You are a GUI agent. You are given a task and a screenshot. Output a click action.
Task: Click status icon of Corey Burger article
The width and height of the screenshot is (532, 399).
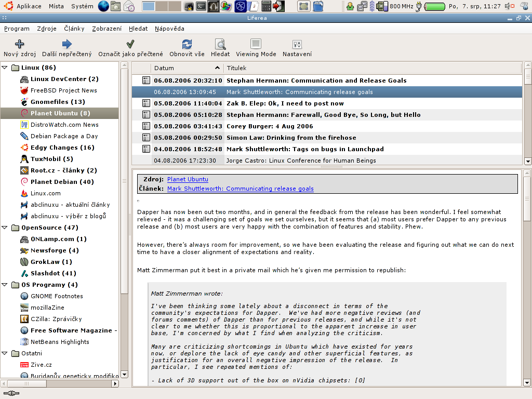(x=146, y=126)
